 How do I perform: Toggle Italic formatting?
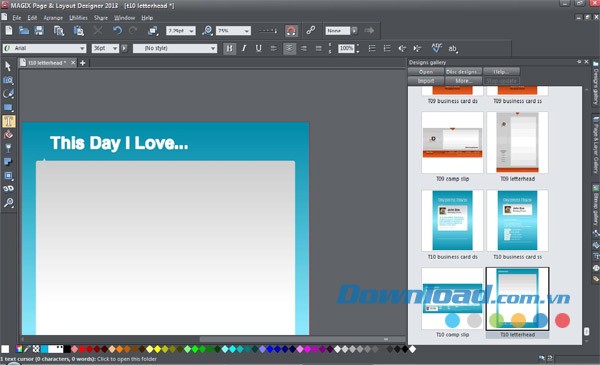pyautogui.click(x=244, y=48)
